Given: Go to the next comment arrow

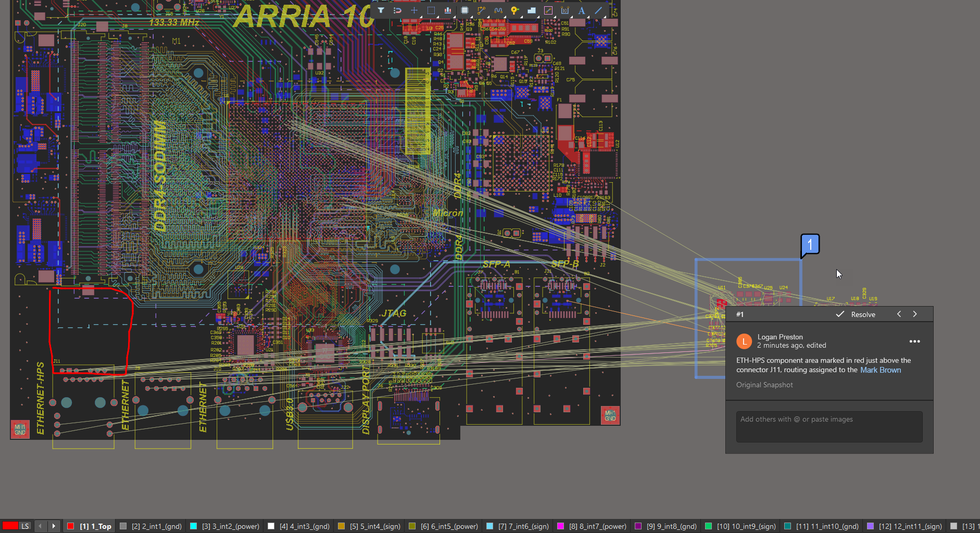Looking at the screenshot, I should (x=915, y=314).
